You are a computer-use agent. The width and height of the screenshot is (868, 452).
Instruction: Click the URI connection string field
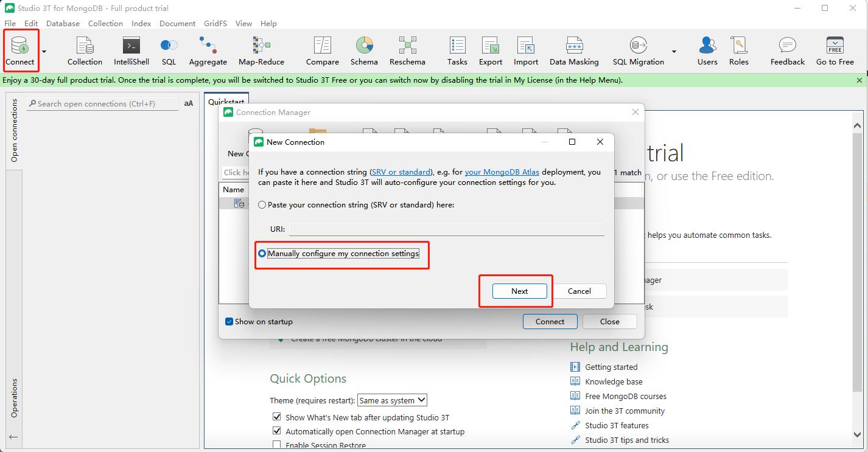point(447,229)
